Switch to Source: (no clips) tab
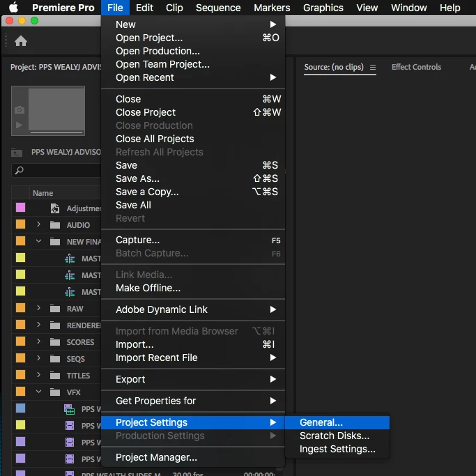 coord(334,67)
